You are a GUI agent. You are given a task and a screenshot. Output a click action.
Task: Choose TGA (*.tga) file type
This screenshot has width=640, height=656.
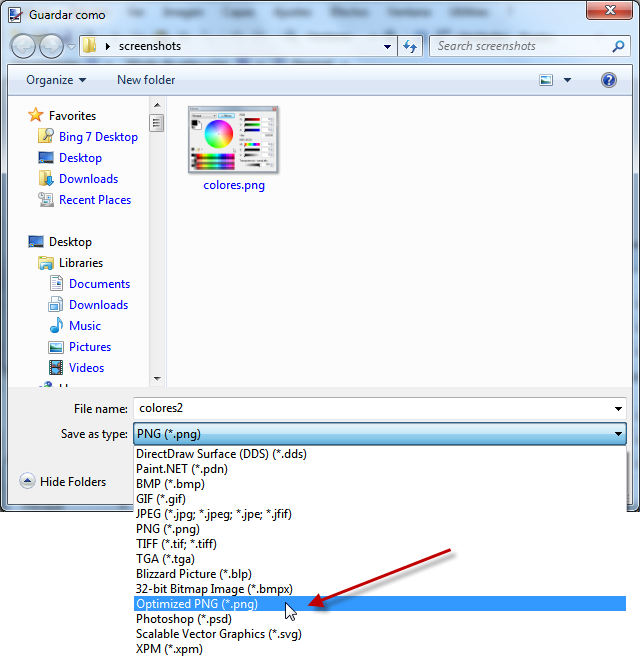pos(380,559)
